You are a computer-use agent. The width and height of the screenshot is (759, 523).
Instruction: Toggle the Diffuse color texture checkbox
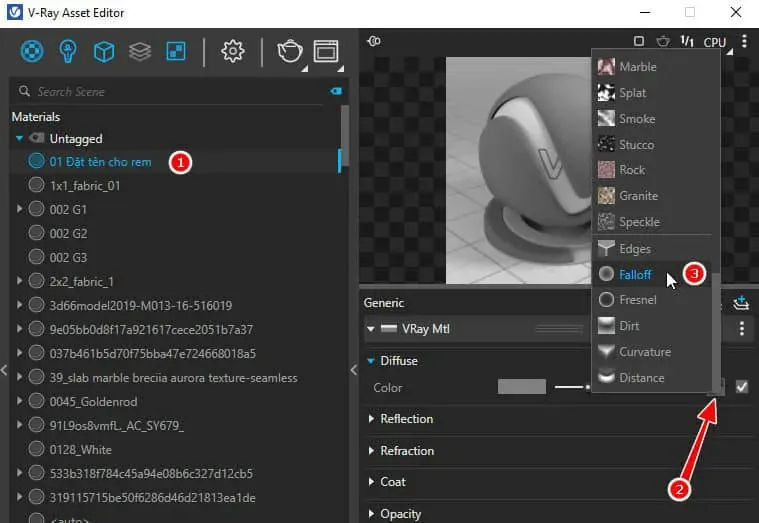pos(741,387)
